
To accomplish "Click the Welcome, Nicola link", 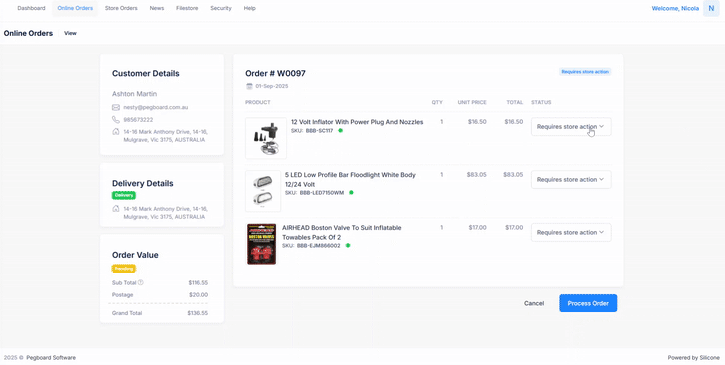I will (675, 8).
